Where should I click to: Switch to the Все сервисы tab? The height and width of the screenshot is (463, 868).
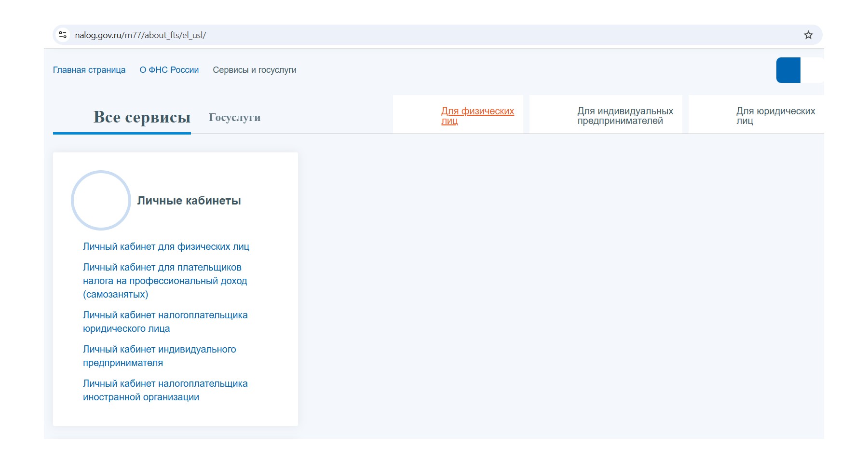[142, 117]
